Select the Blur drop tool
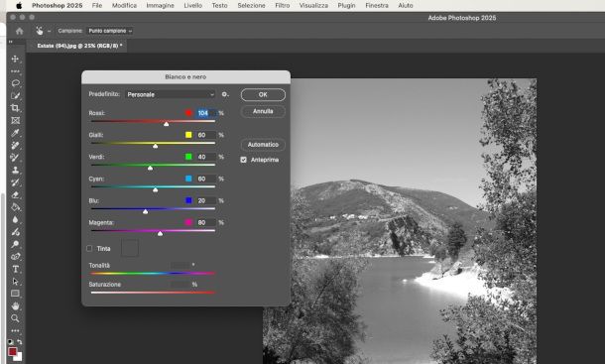Viewport: 605px width, 364px height. point(15,219)
